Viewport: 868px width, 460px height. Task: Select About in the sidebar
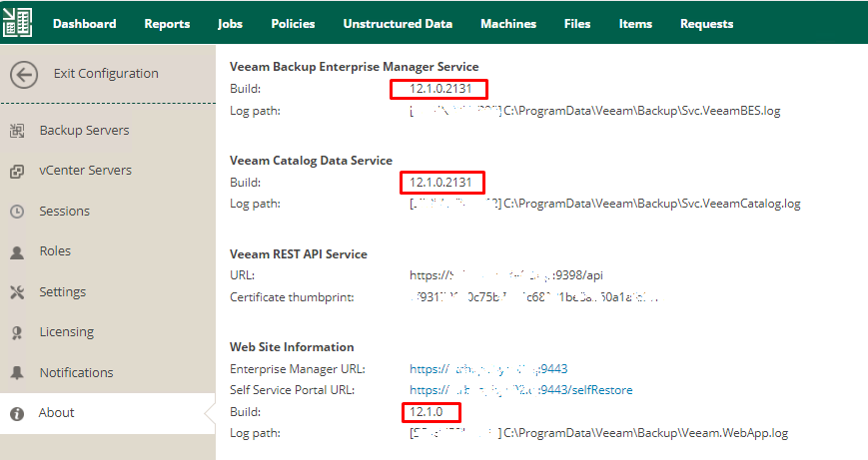57,413
